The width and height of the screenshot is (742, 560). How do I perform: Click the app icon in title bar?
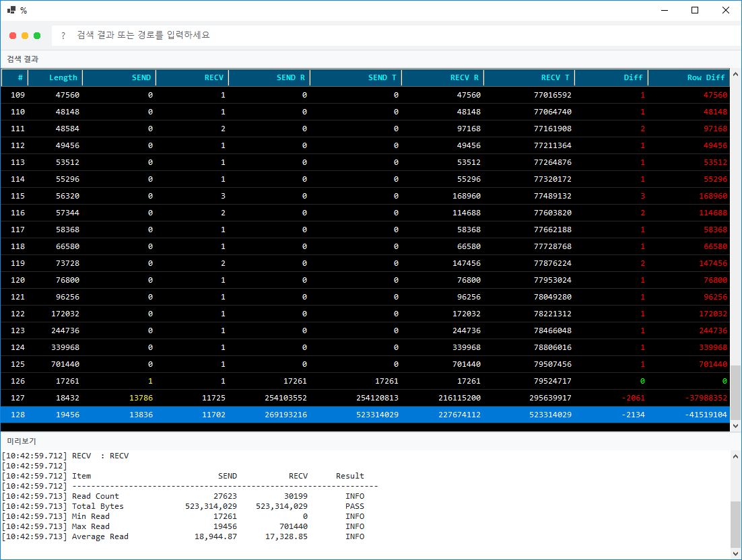[x=11, y=10]
